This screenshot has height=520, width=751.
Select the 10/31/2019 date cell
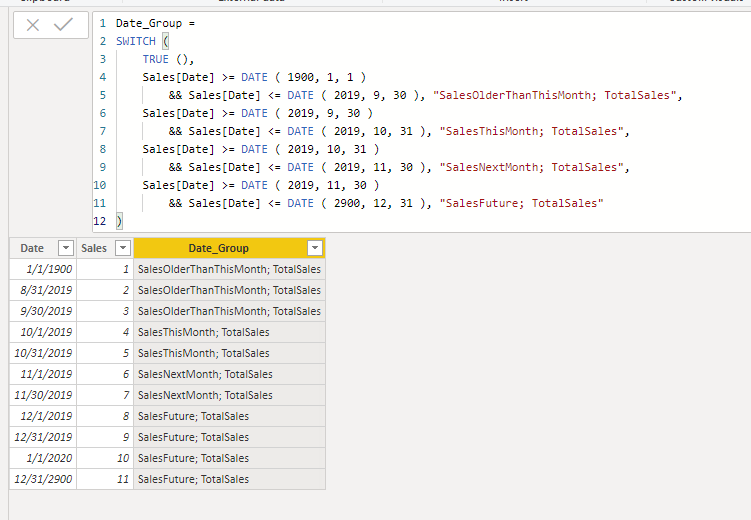coord(43,353)
